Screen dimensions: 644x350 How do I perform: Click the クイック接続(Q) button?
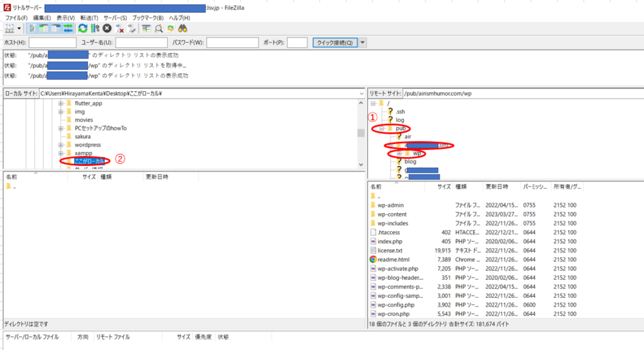[x=335, y=42]
